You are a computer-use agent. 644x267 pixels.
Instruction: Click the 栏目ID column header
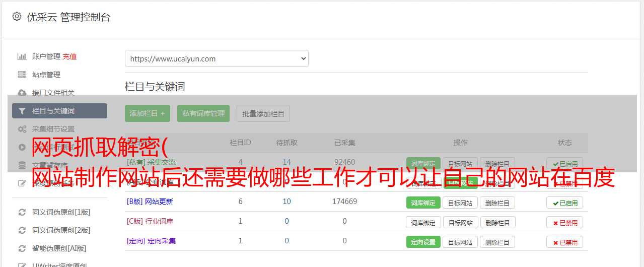click(x=240, y=143)
